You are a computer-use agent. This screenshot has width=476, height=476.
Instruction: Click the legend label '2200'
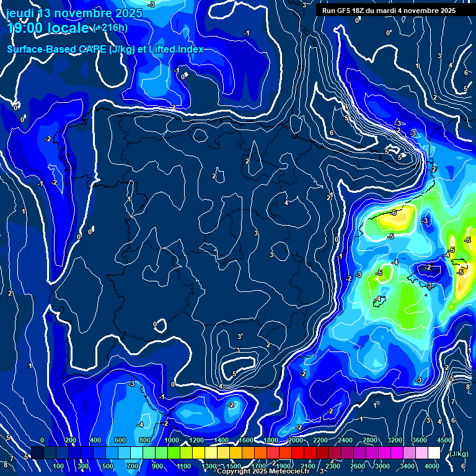pyautogui.click(x=320, y=440)
